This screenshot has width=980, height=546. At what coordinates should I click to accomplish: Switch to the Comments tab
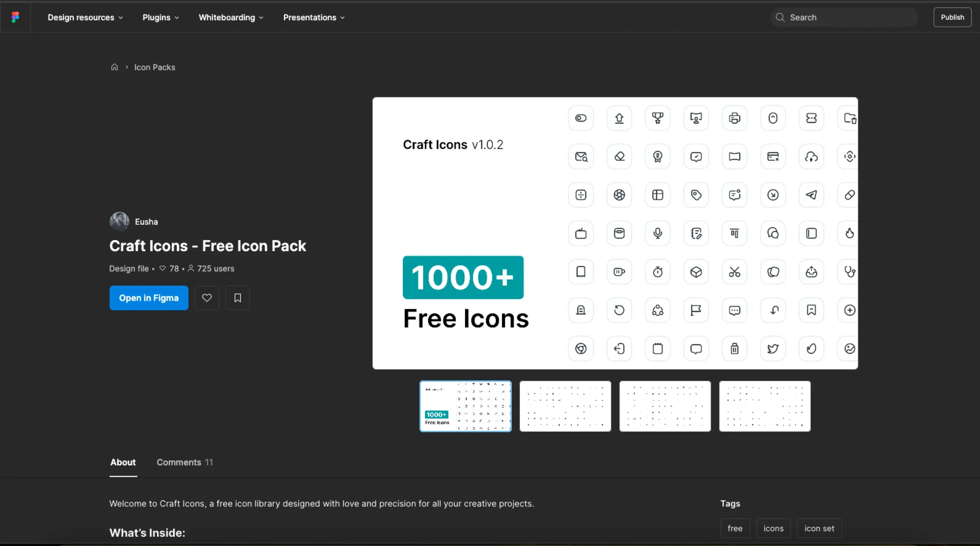[185, 462]
